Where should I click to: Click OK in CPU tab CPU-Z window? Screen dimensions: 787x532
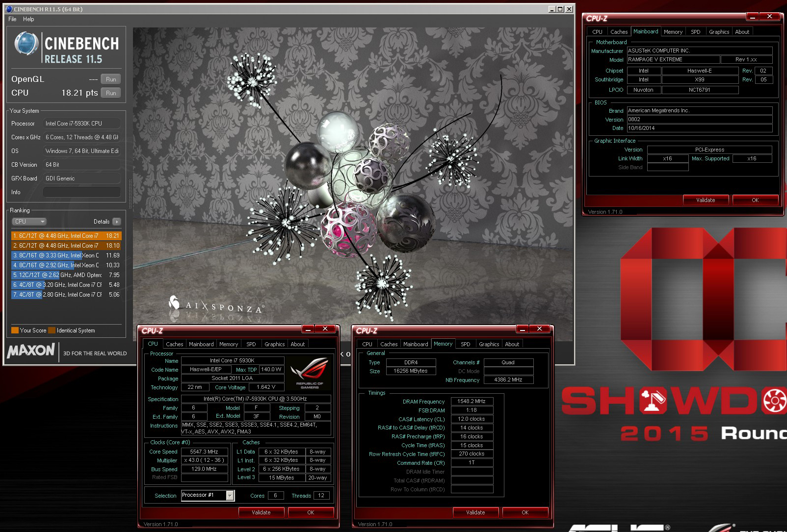tap(311, 512)
